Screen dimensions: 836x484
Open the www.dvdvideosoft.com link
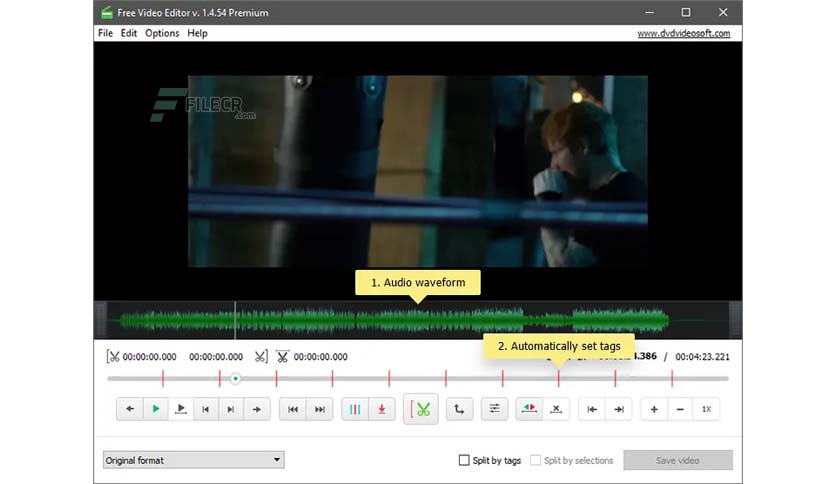point(684,33)
